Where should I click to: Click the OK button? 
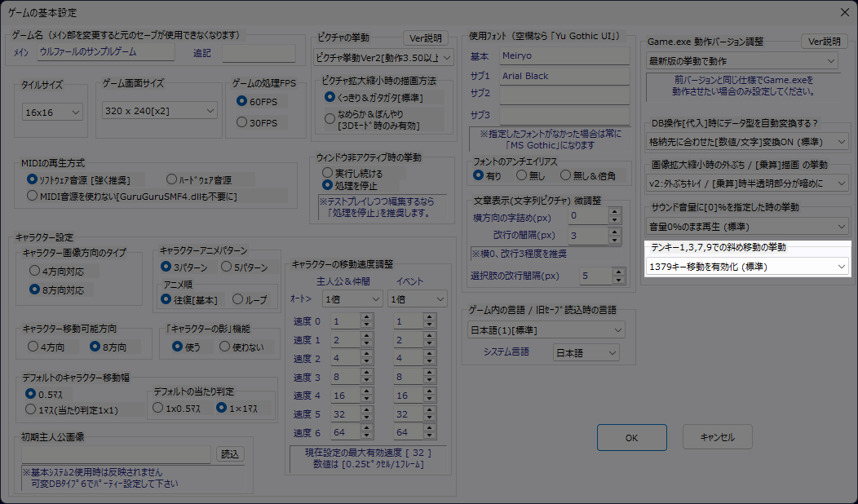coord(631,437)
